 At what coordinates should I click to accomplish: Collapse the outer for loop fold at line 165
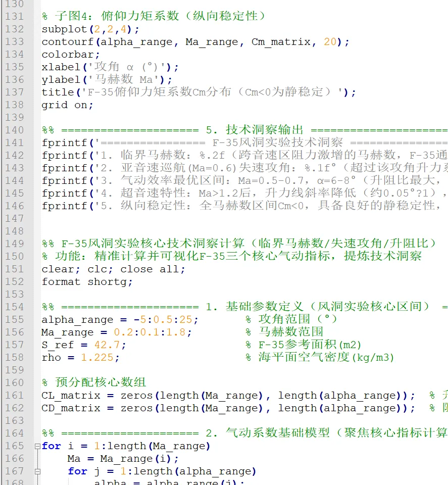(x=37, y=446)
